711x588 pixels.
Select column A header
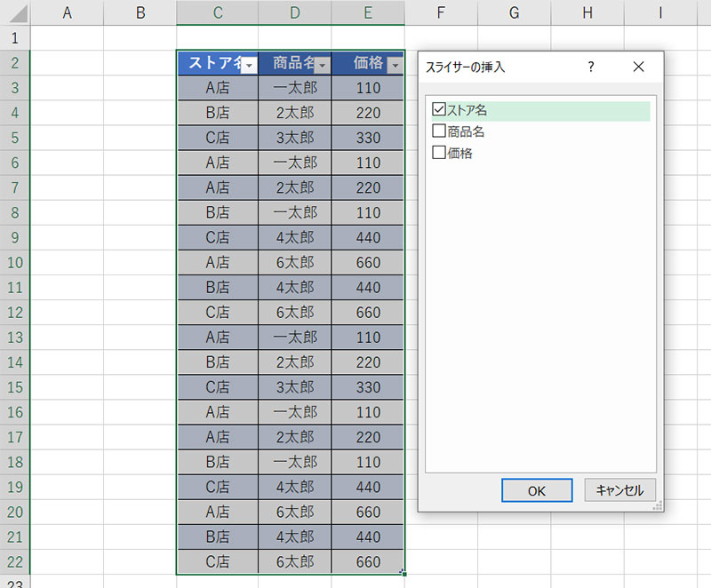(67, 12)
